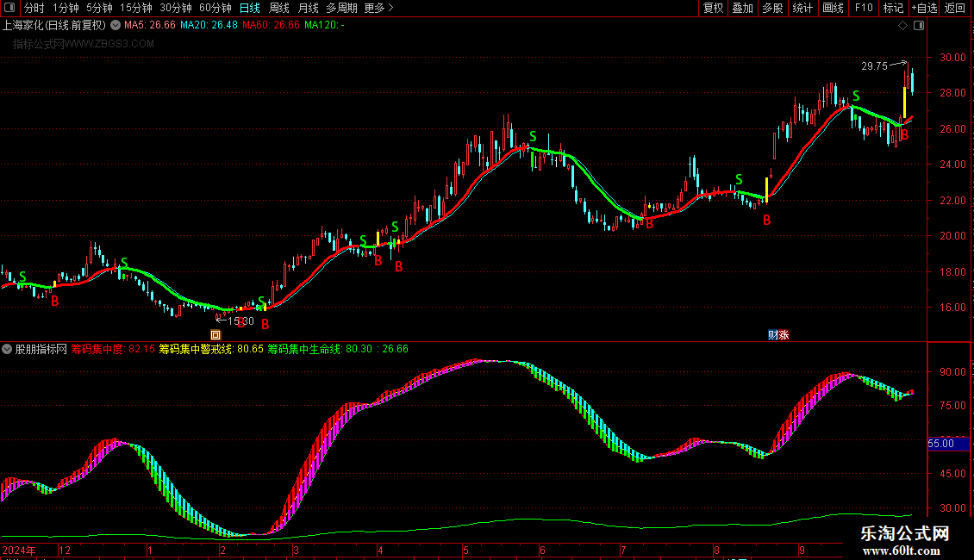Click the 筹码集中警戒线: 80.65 label
The image size is (974, 560).
tap(211, 349)
